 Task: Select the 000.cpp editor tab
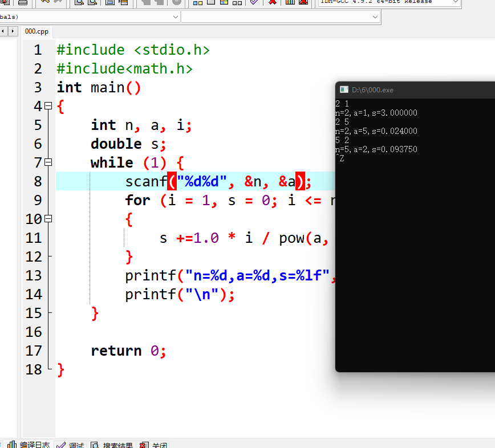pos(36,31)
